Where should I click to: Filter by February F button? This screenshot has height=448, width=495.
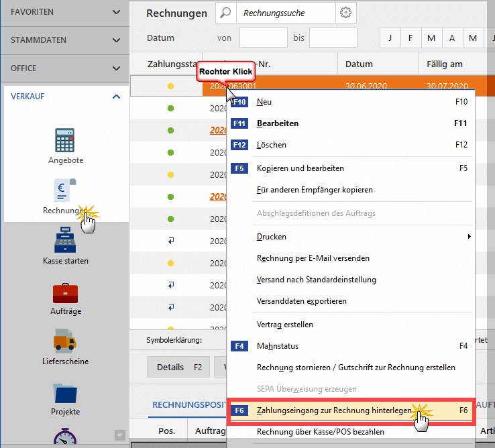pos(410,38)
